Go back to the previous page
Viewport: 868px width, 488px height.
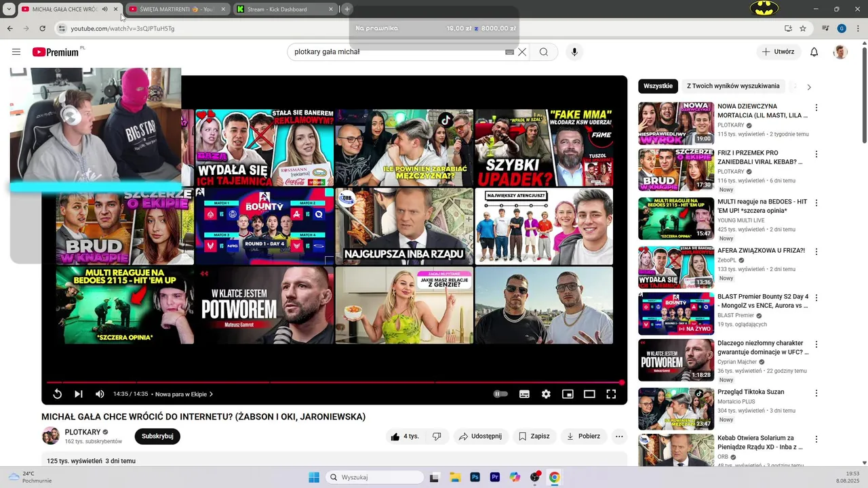click(x=10, y=28)
